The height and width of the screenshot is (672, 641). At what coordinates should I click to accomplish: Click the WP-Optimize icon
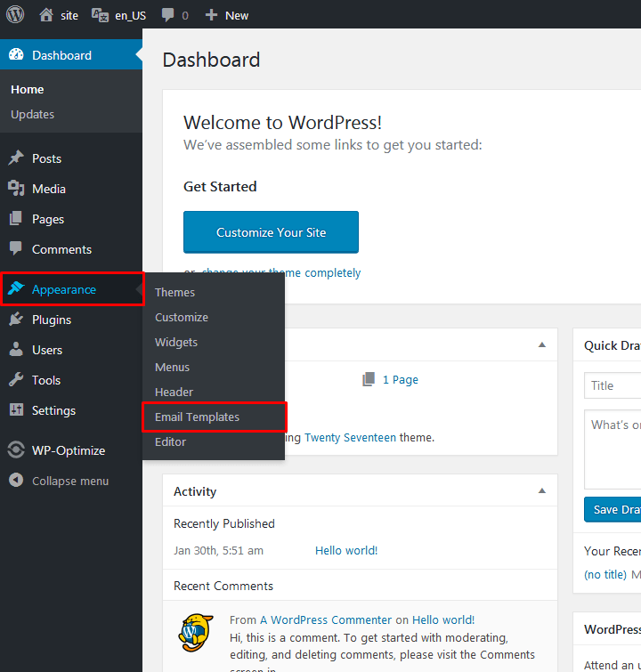click(16, 449)
